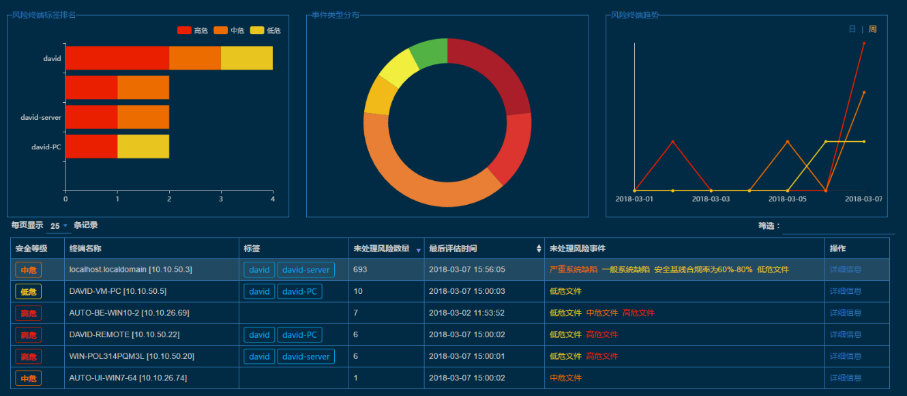Select 安全基线合规率为60%-80% event

tap(703, 269)
